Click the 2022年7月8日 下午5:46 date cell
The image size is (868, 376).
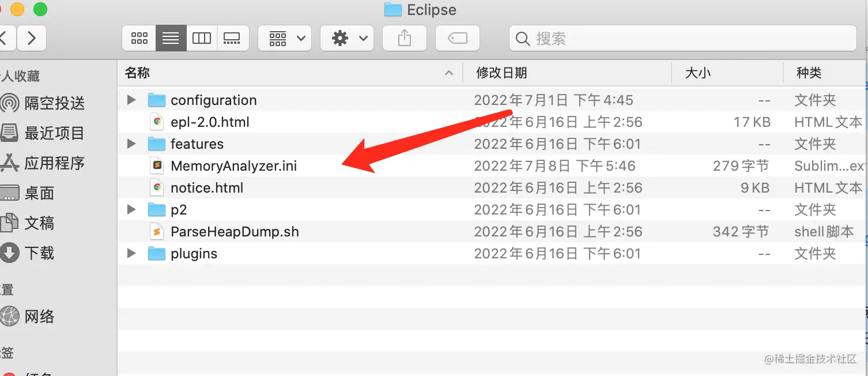pos(554,166)
